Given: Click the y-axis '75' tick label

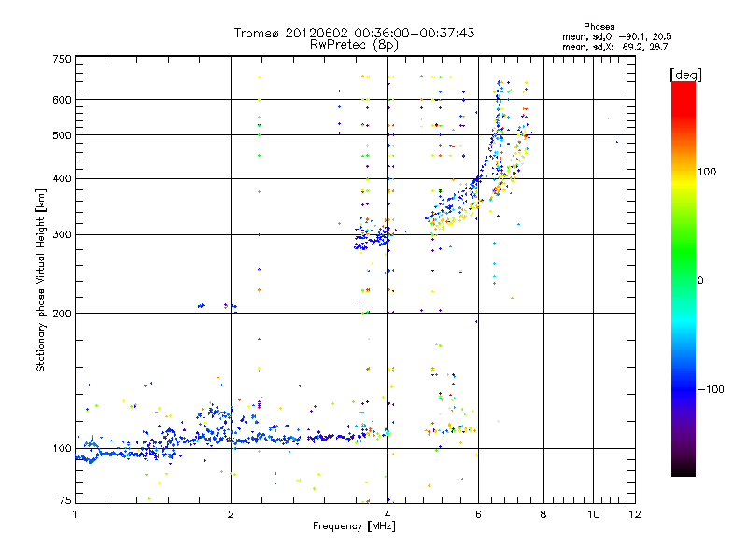Looking at the screenshot, I should tap(65, 500).
